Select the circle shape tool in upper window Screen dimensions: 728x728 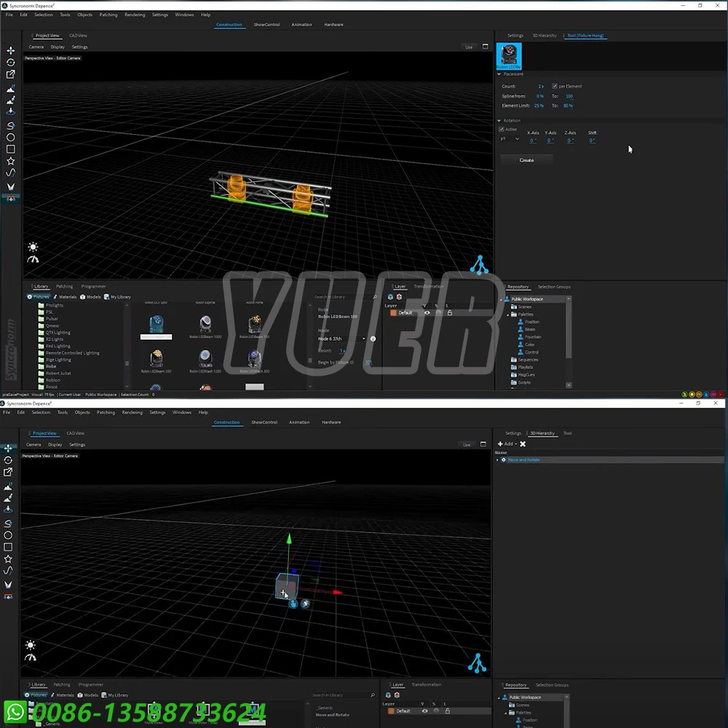click(11, 138)
